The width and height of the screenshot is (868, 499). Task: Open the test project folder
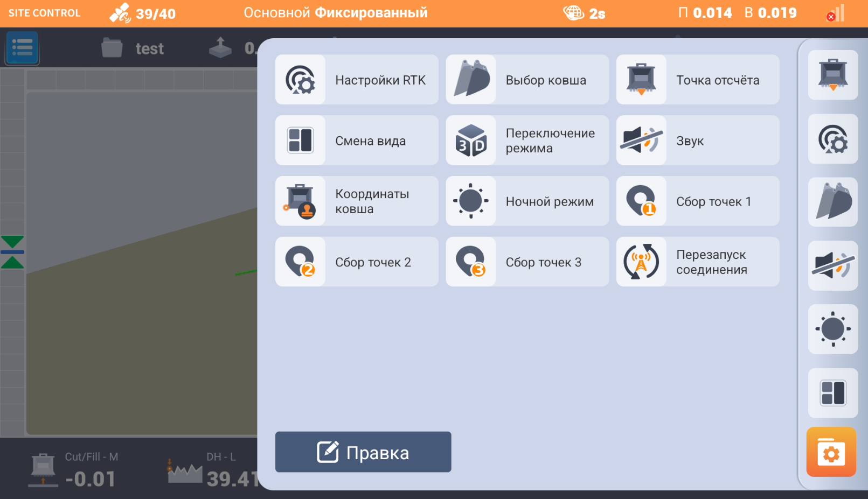pos(133,48)
